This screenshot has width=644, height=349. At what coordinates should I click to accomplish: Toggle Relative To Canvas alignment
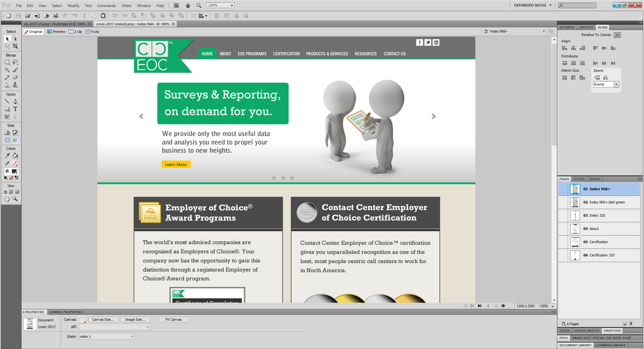(617, 35)
